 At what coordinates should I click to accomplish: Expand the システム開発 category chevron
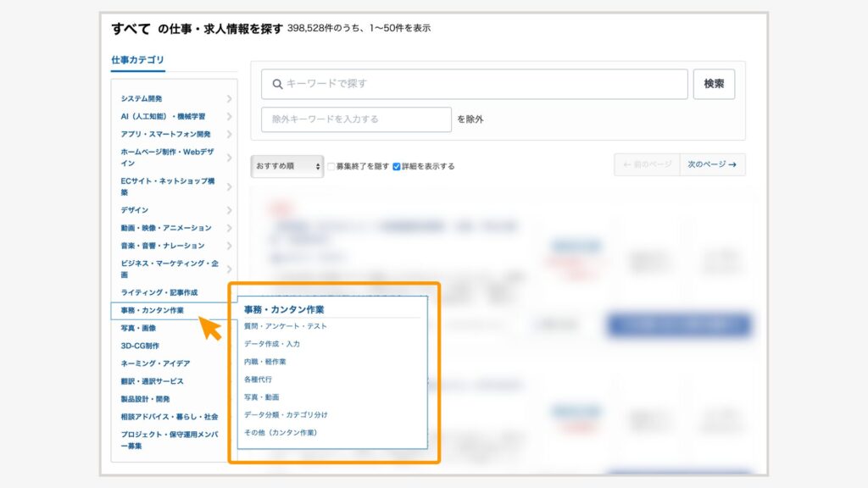(229, 99)
